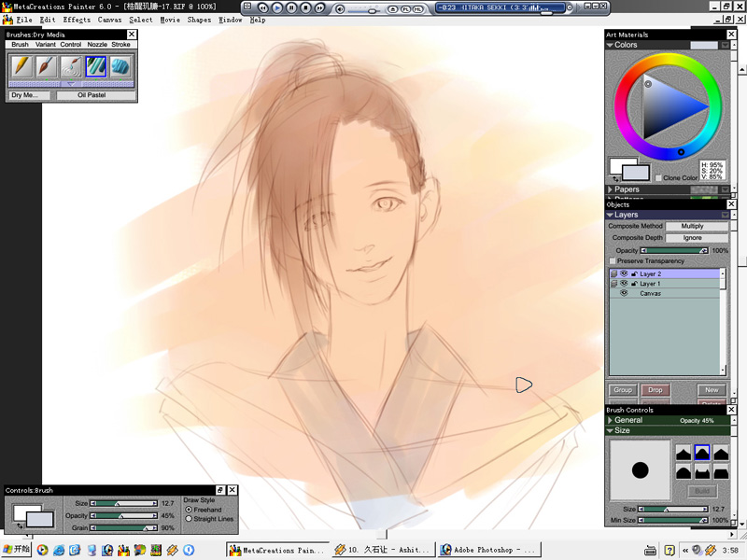
Task: Select Freehand draw style
Action: 189,510
